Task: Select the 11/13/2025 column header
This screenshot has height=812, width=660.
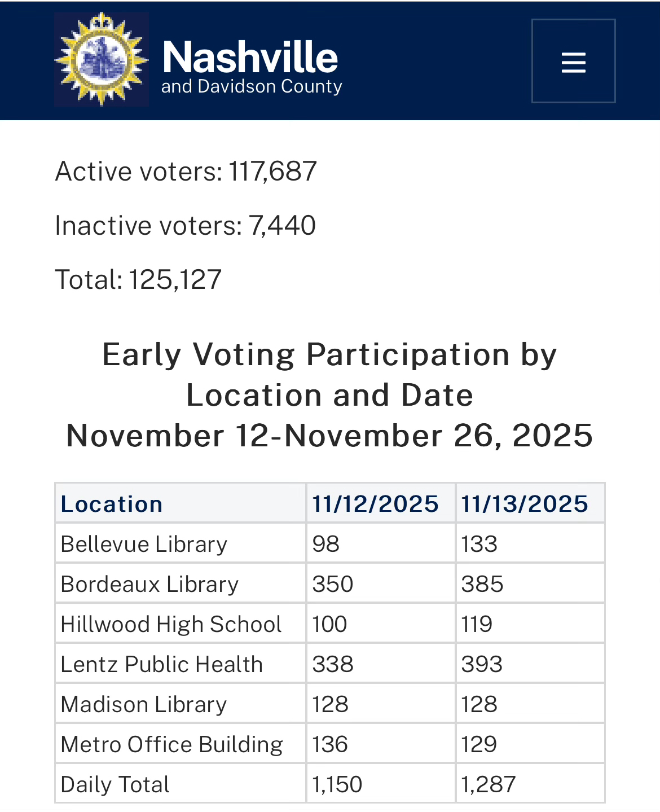Action: (x=525, y=504)
